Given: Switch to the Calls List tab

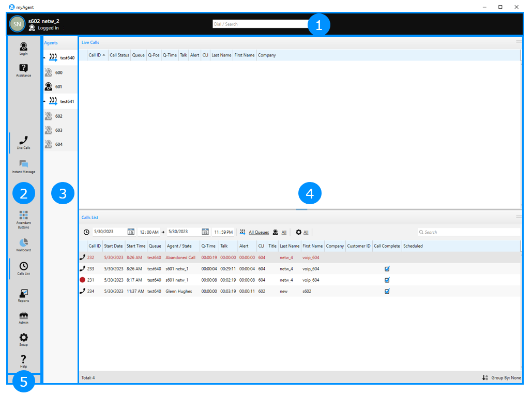Looking at the screenshot, I should (x=23, y=268).
